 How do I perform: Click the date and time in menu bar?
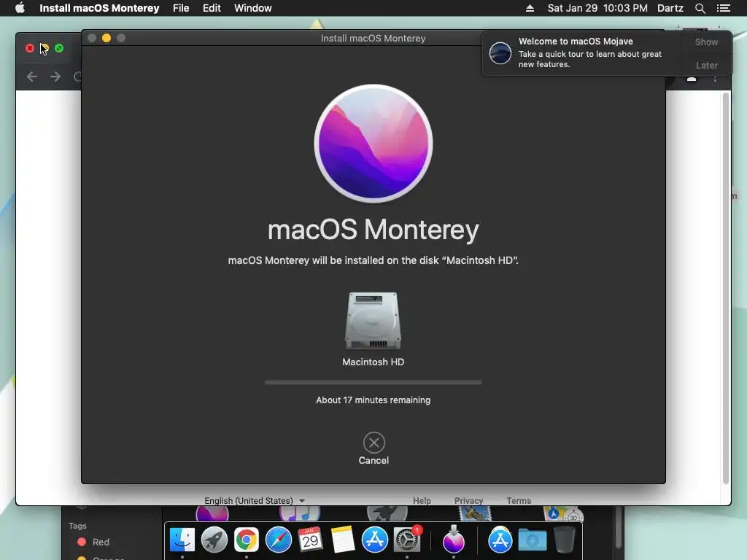click(597, 8)
